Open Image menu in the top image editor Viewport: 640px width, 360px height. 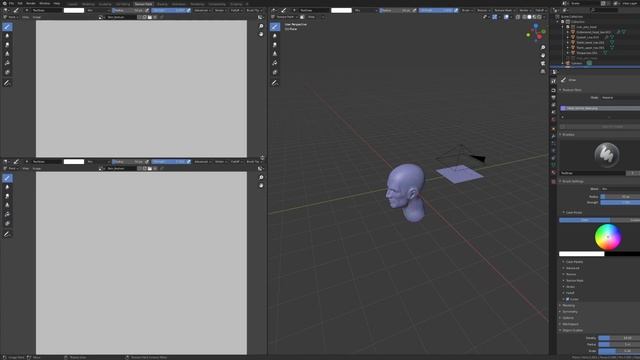coord(37,17)
